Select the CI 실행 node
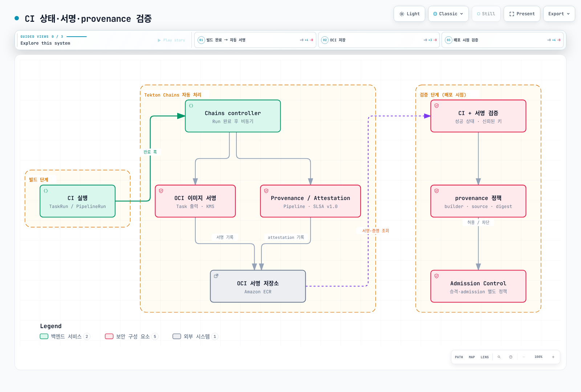Viewport: 581px width, 392px height. tap(78, 201)
